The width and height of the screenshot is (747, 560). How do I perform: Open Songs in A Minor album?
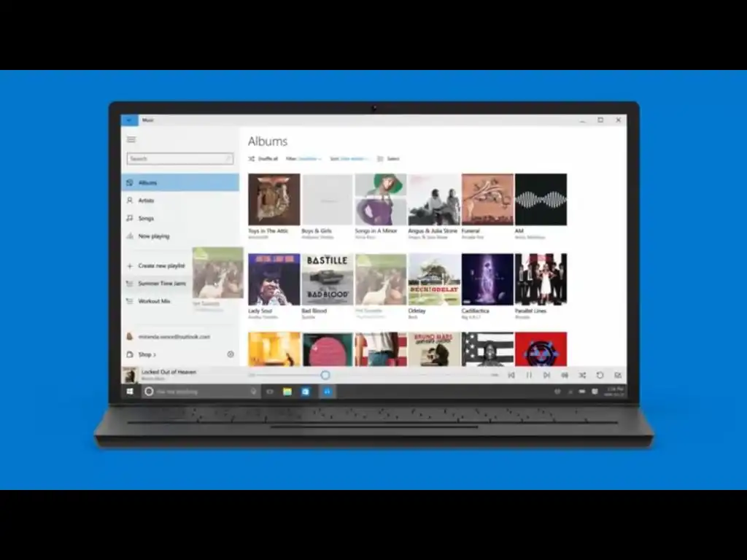[x=381, y=200]
